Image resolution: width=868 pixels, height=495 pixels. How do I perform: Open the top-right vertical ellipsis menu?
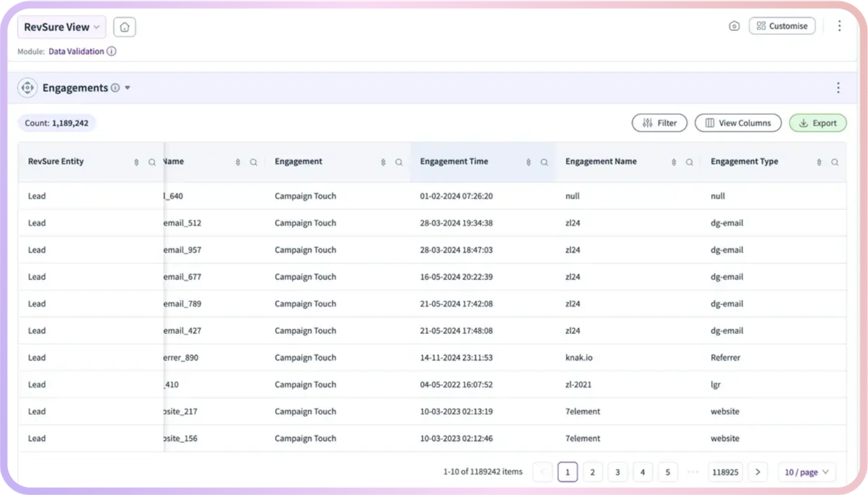[x=839, y=26]
